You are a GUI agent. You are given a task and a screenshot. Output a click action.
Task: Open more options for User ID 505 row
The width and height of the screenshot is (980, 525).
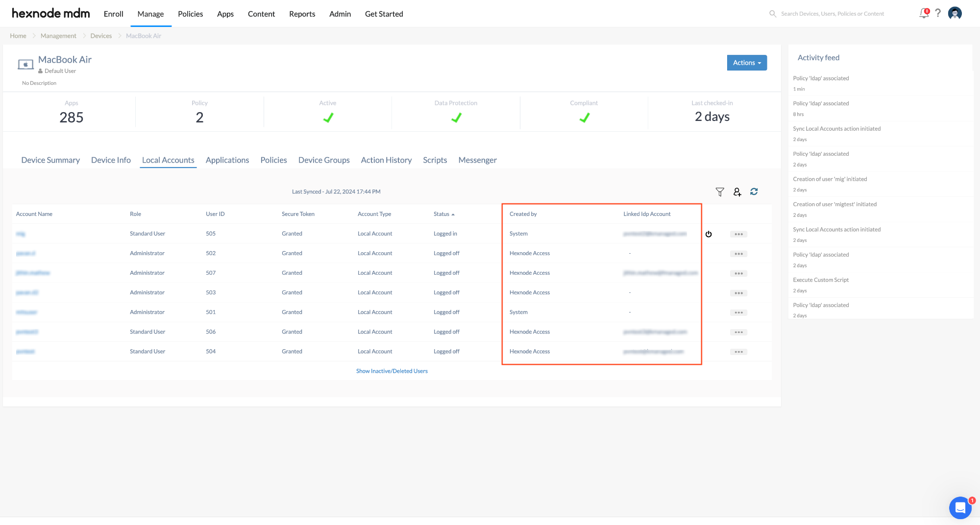[x=738, y=234]
